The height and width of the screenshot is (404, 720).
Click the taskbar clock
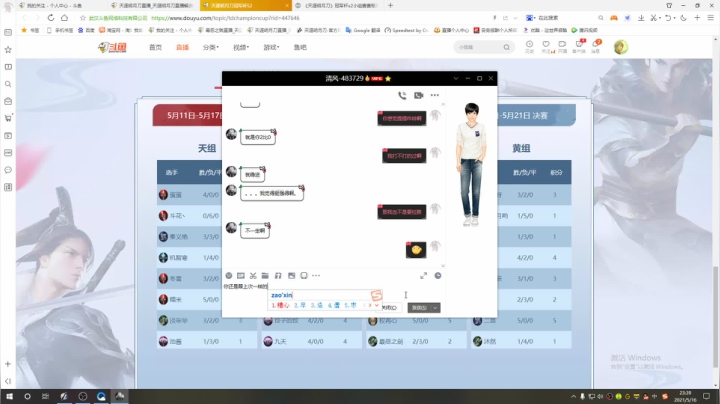pyautogui.click(x=685, y=396)
